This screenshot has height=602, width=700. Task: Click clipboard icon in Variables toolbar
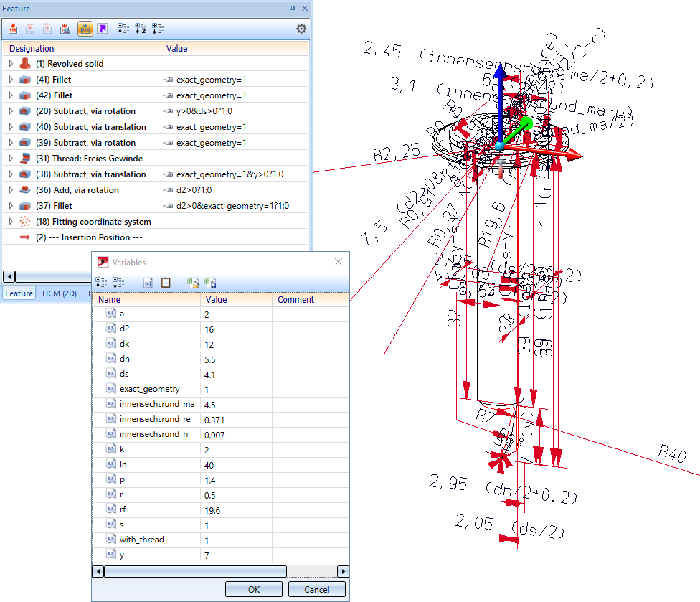[x=166, y=283]
